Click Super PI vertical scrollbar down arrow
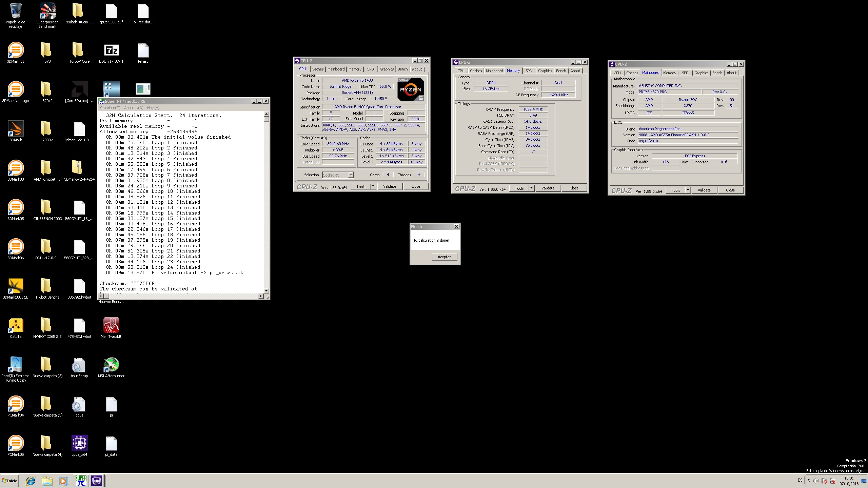868x488 pixels. click(267, 290)
